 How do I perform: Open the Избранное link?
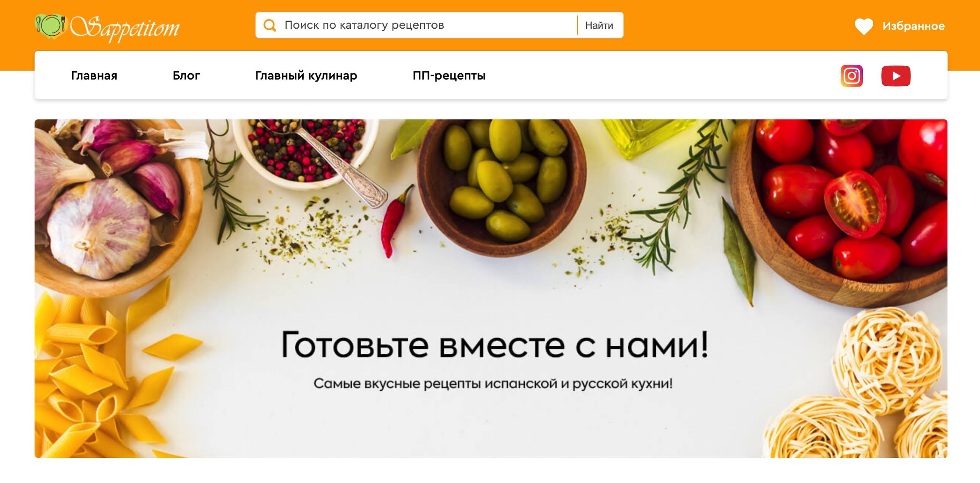coord(914,26)
